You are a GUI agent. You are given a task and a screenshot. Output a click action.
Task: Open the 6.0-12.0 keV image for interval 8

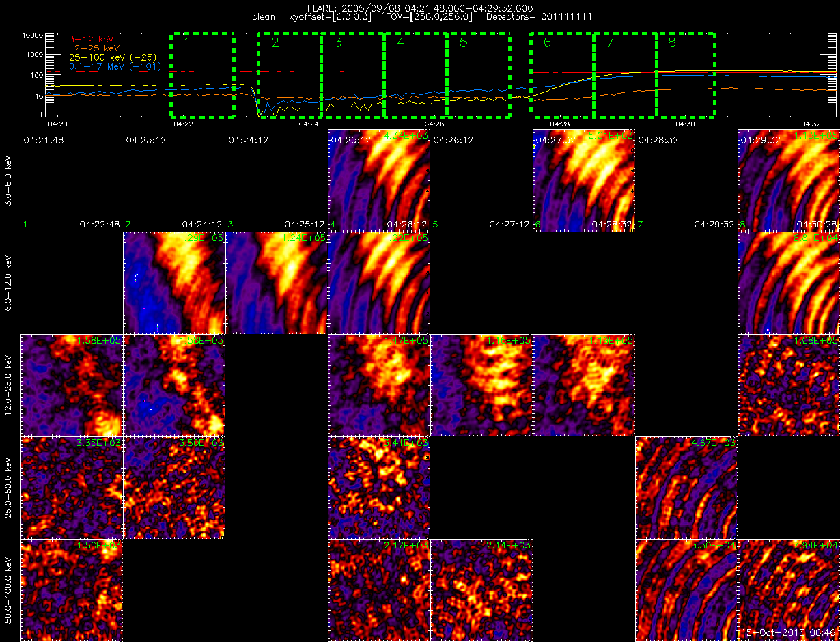tap(789, 283)
